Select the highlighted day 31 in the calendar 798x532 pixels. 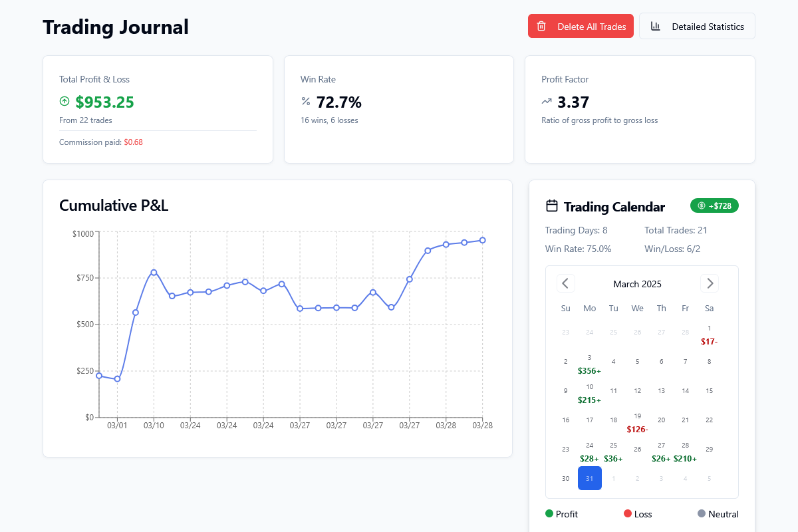(x=590, y=478)
